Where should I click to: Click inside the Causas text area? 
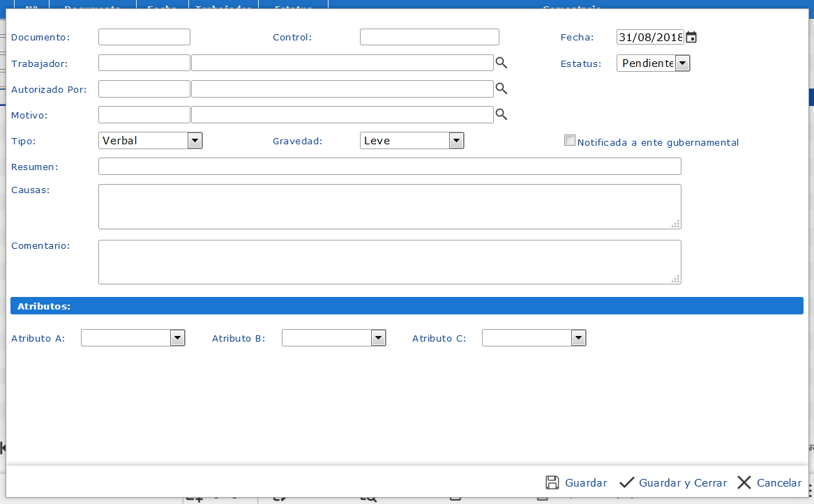(389, 206)
